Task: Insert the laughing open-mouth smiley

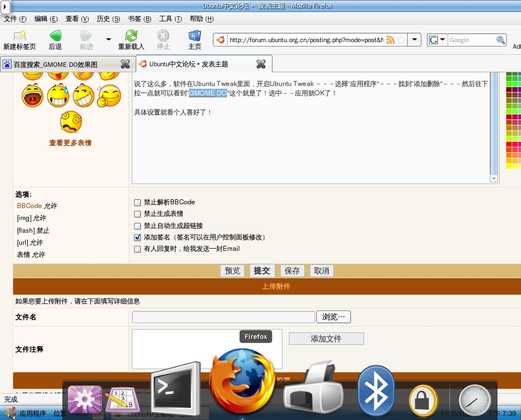Action: [32, 96]
